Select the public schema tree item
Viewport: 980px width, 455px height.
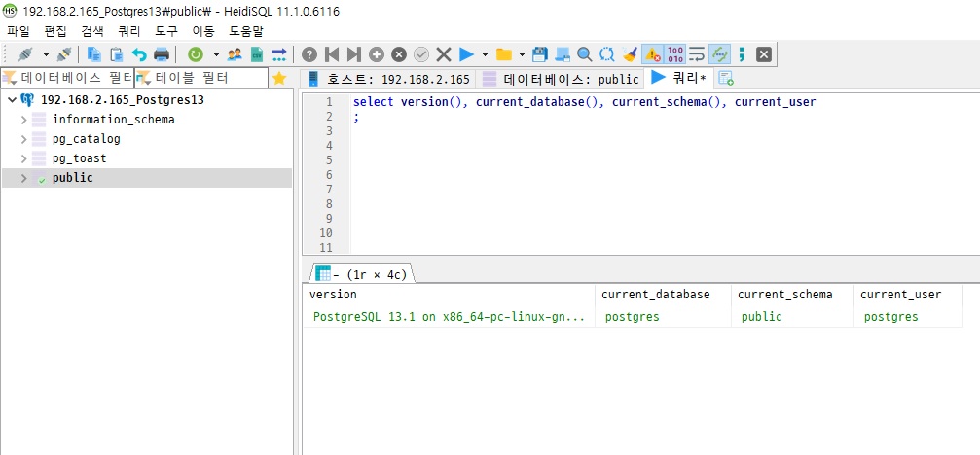tap(72, 178)
